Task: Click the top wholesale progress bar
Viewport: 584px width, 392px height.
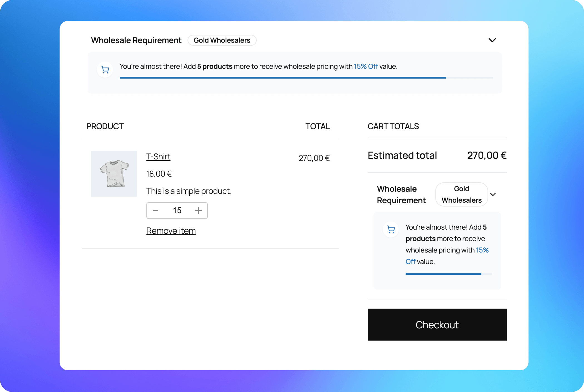Action: point(306,78)
